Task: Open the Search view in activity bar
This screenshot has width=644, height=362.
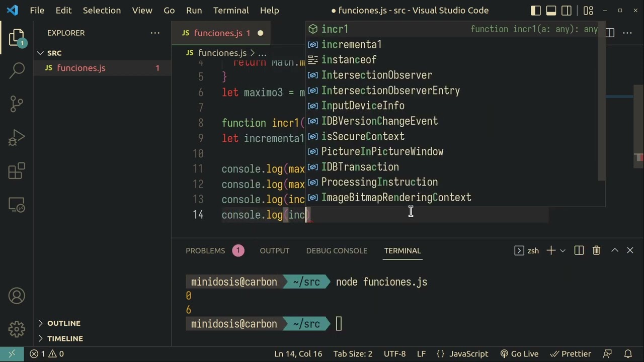Action: coord(17,70)
